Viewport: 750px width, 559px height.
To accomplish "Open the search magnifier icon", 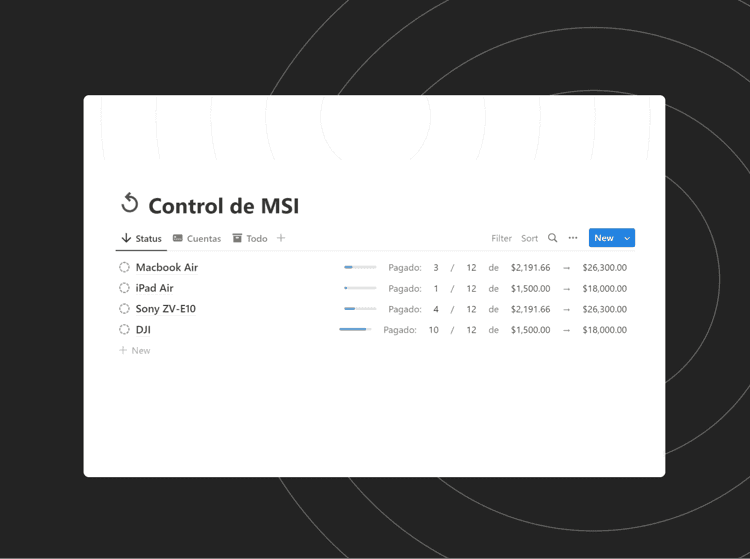I will tap(552, 238).
